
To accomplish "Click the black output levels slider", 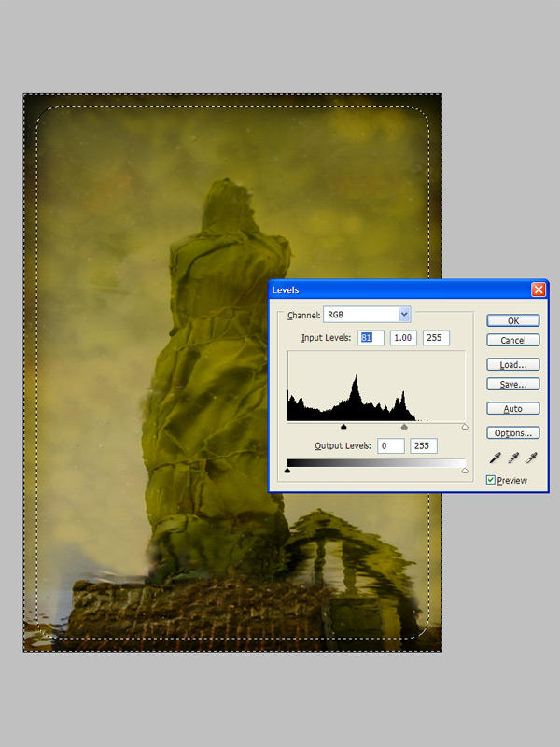I will 287,471.
